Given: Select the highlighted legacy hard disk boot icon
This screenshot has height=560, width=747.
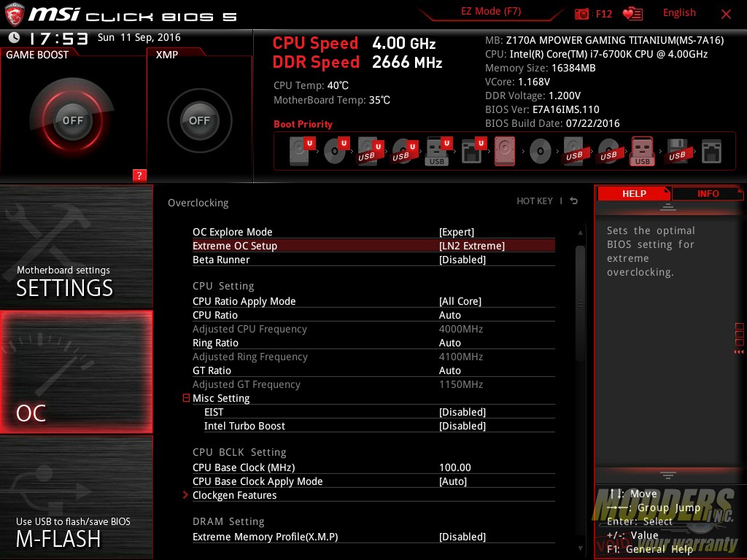Looking at the screenshot, I should click(505, 151).
